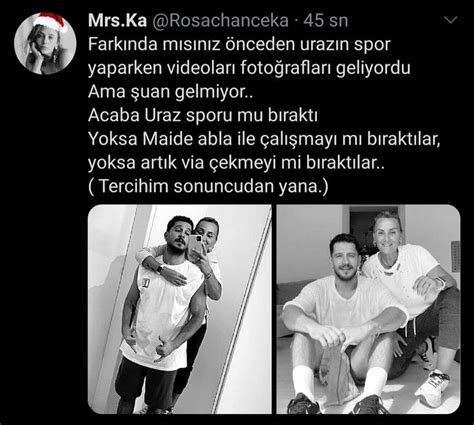Click the line starting 'Yoksa Maide abla'
Image resolution: width=474 pixels, height=425 pixels.
click(265, 139)
